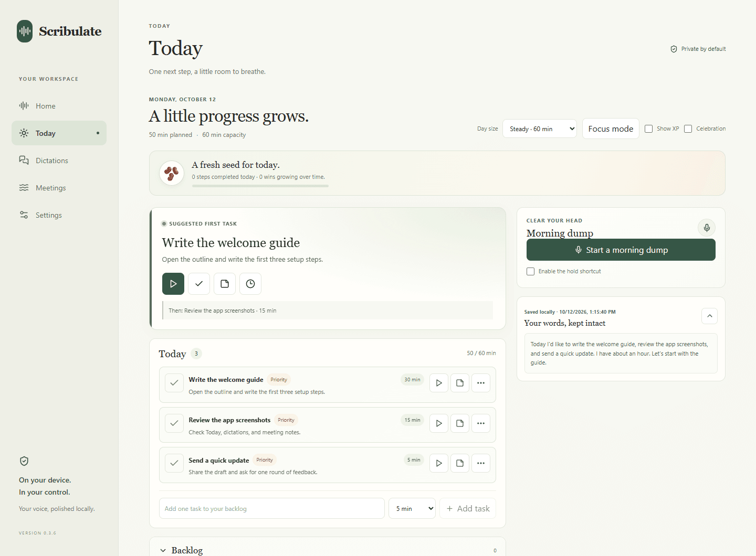This screenshot has width=756, height=556.
Task: Click the Private by default label
Action: (698, 49)
